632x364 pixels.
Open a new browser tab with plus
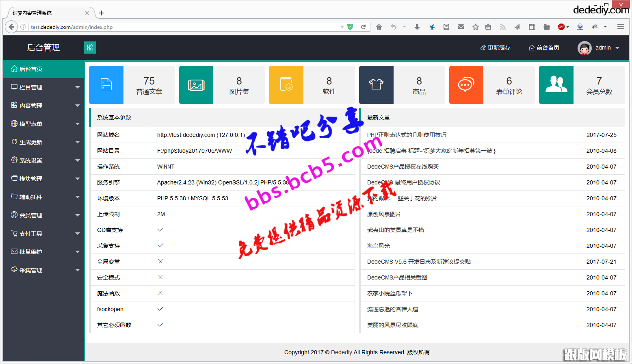(102, 13)
